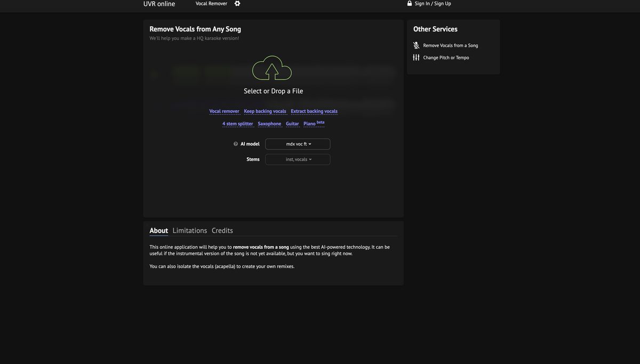Click the cloud upload icon
640x364 pixels.
[271, 68]
